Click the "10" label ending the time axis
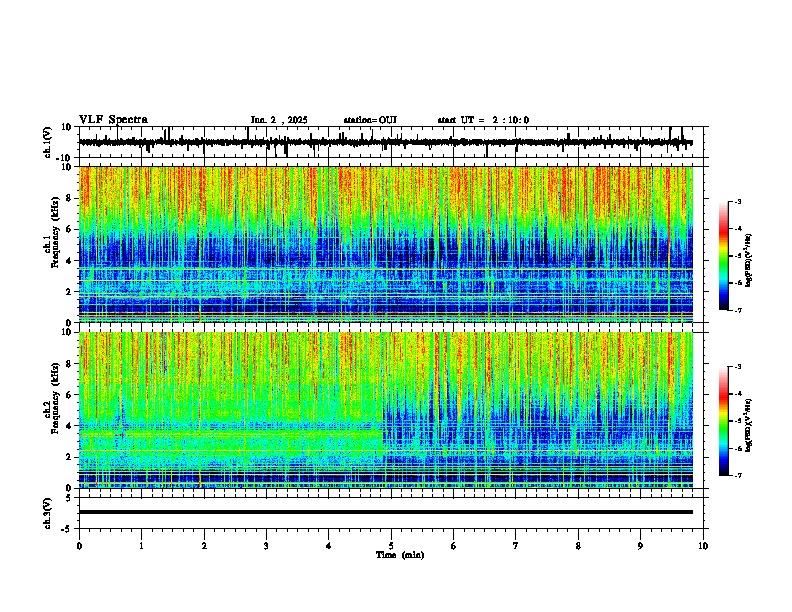This screenshot has width=792, height=612. [x=703, y=546]
